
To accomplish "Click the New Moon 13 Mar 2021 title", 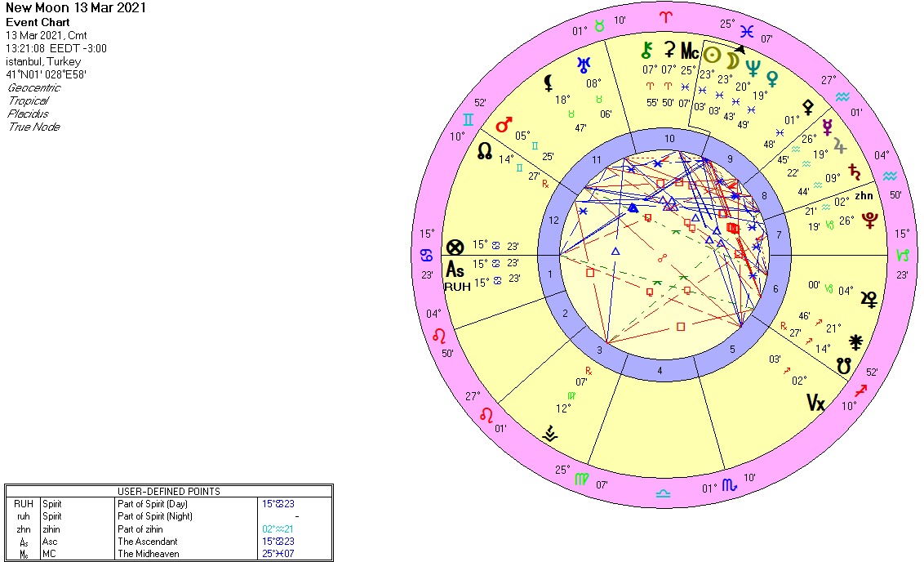I will click(65, 7).
